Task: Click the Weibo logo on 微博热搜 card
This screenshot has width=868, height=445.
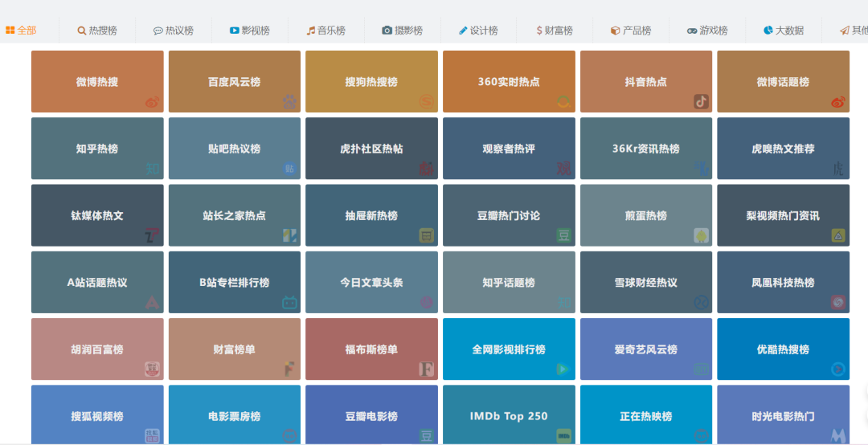Action: coord(152,102)
